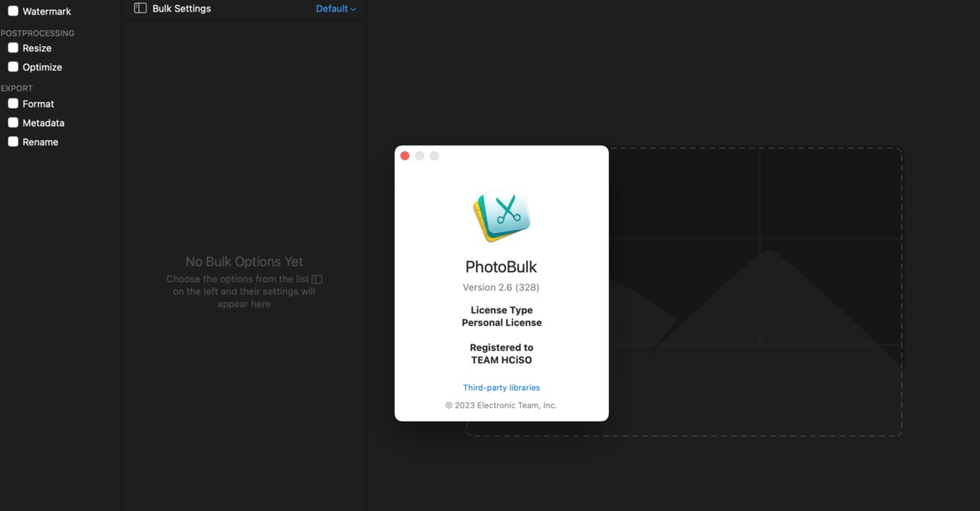This screenshot has height=511, width=980.
Task: Click the Version 2.6 (328) text
Action: [x=501, y=287]
